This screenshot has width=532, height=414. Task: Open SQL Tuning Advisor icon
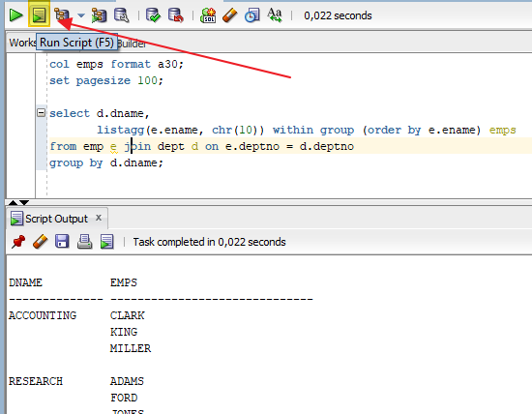pyautogui.click(x=122, y=15)
